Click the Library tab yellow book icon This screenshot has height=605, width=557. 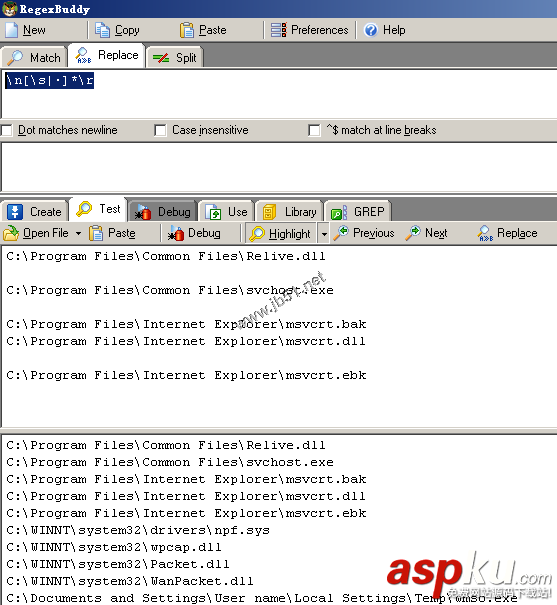tap(269, 212)
